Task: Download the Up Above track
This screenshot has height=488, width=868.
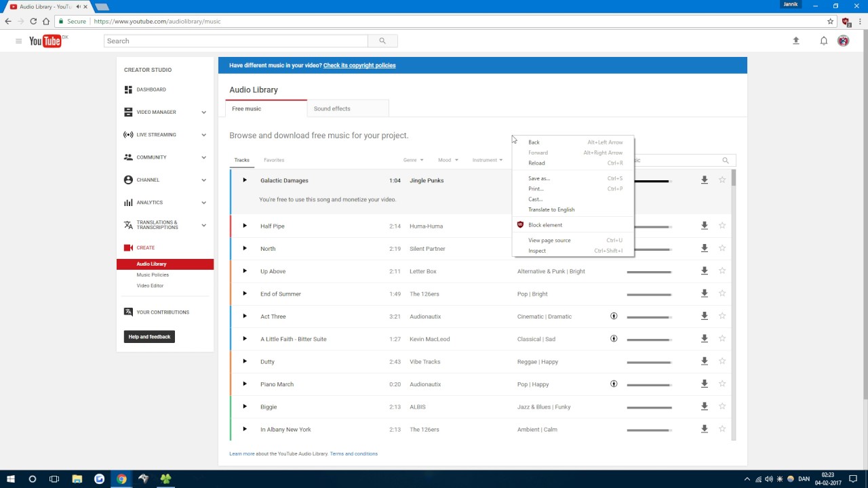Action: tap(705, 270)
